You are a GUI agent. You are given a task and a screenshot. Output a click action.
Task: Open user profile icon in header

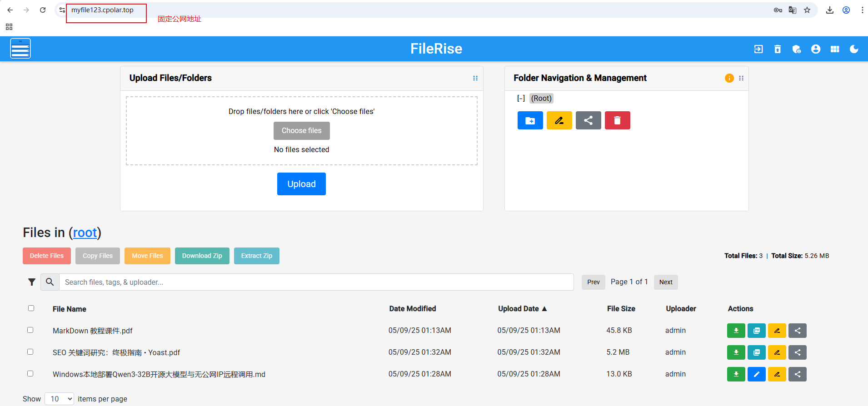coord(816,49)
